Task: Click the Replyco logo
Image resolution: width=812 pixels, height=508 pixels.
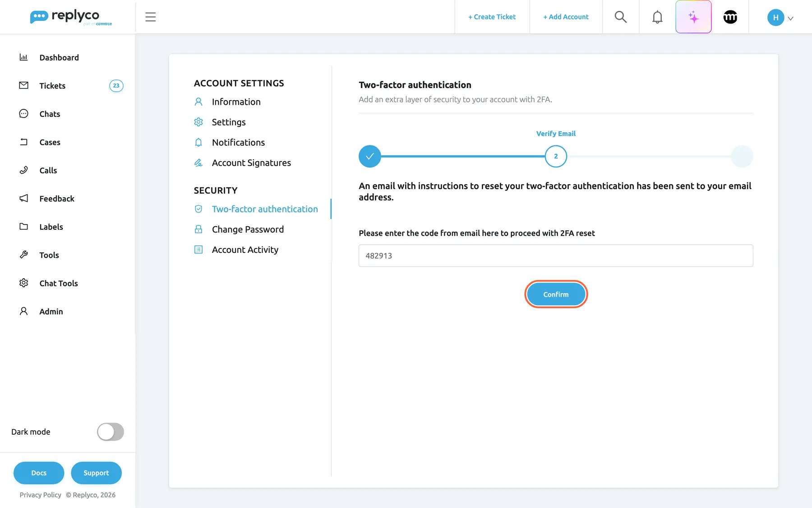Action: click(71, 17)
